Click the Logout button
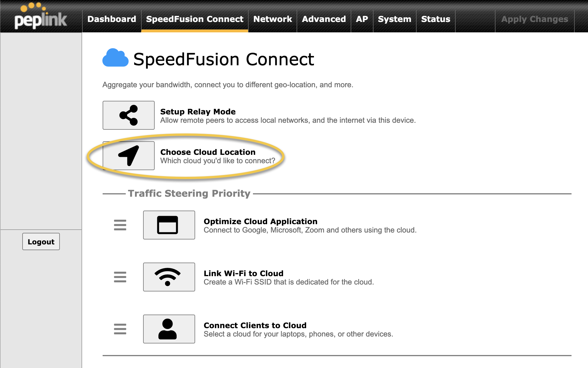 click(41, 242)
